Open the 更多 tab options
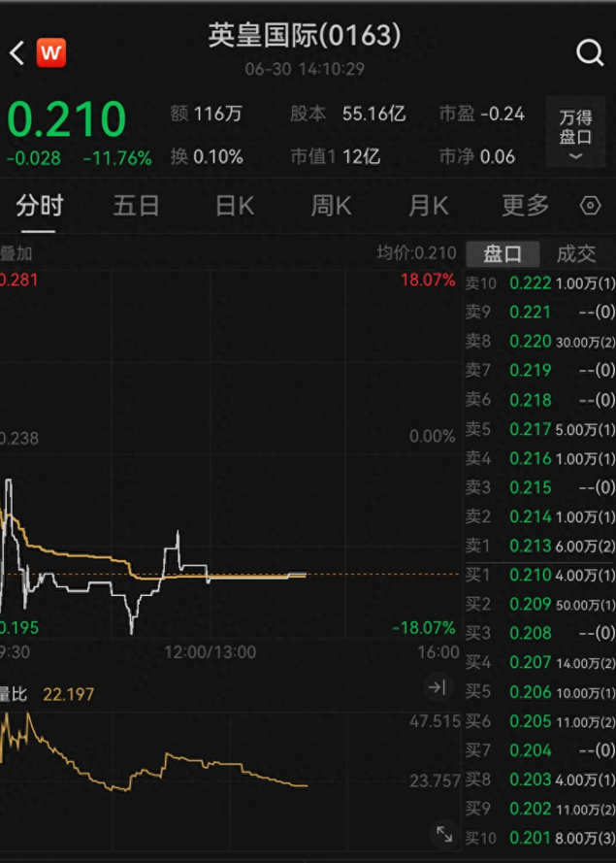Screen dimensions: 616x863 pyautogui.click(x=525, y=207)
